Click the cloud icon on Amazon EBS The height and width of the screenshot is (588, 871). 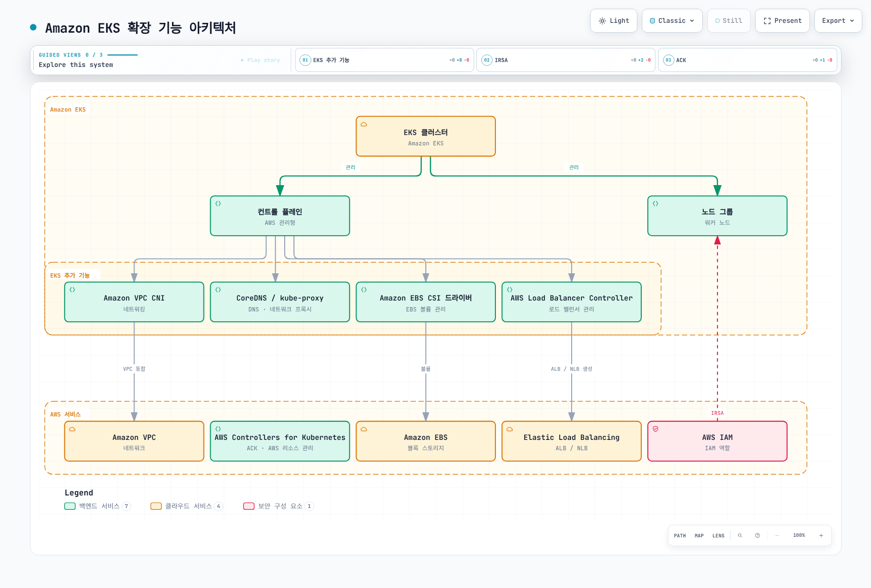point(364,429)
